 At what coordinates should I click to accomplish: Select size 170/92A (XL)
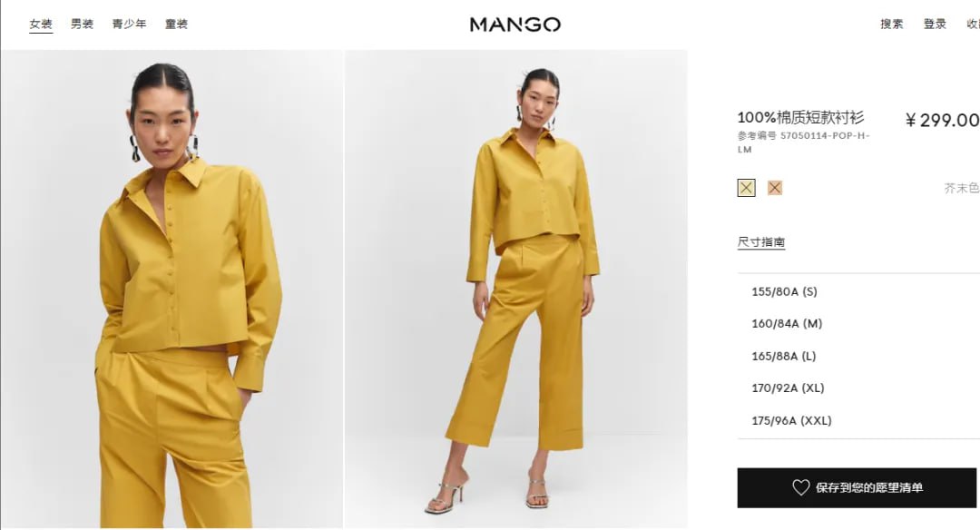click(x=858, y=388)
